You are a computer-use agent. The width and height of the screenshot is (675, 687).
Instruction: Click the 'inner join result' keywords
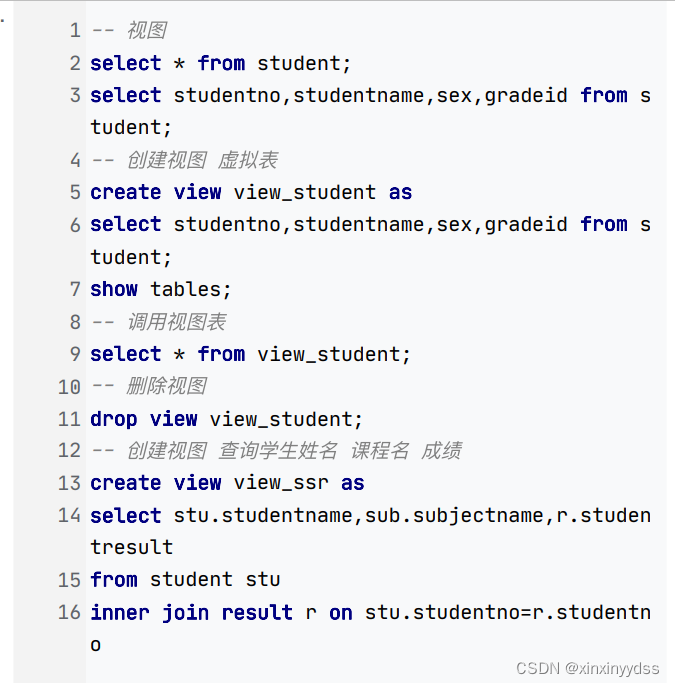coord(191,613)
